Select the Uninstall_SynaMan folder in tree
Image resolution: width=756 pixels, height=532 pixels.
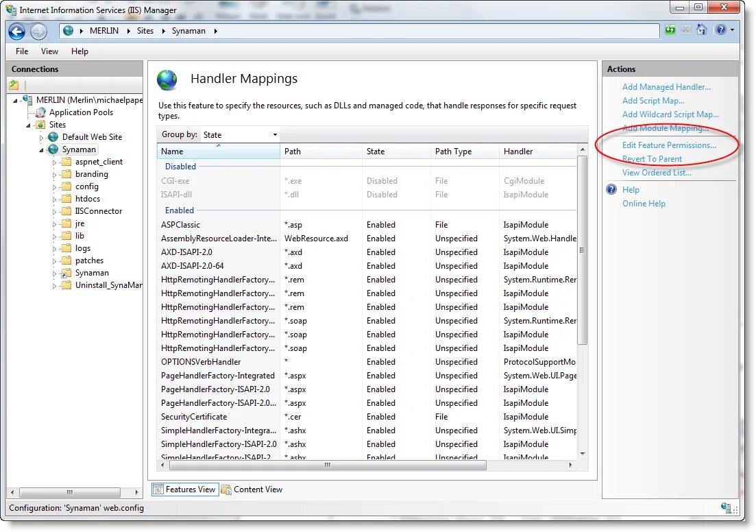108,285
